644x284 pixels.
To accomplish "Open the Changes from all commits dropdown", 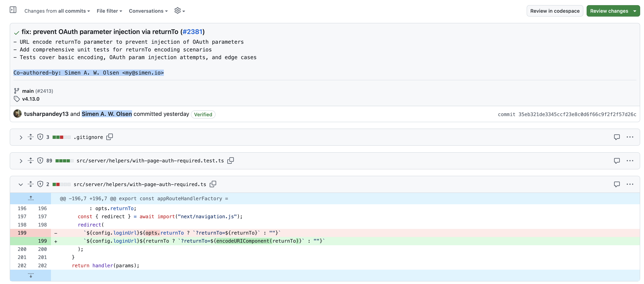I will [57, 11].
